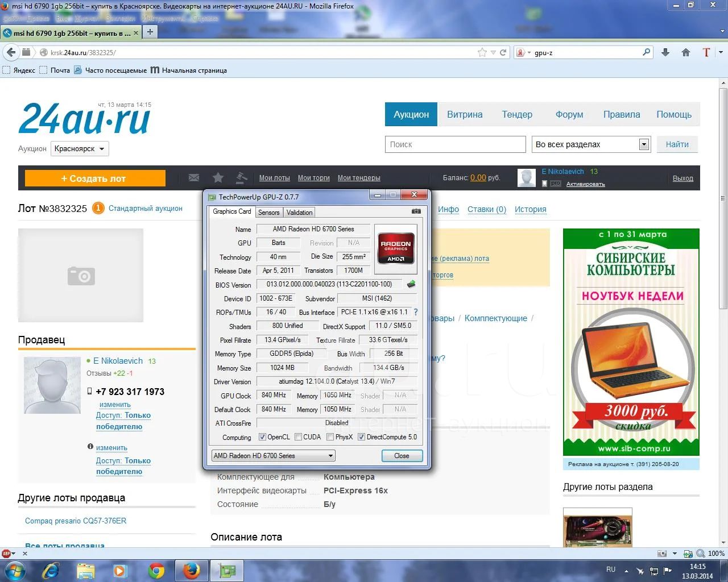Go to Firefox home page icon
The image size is (728, 582).
coord(686,52)
